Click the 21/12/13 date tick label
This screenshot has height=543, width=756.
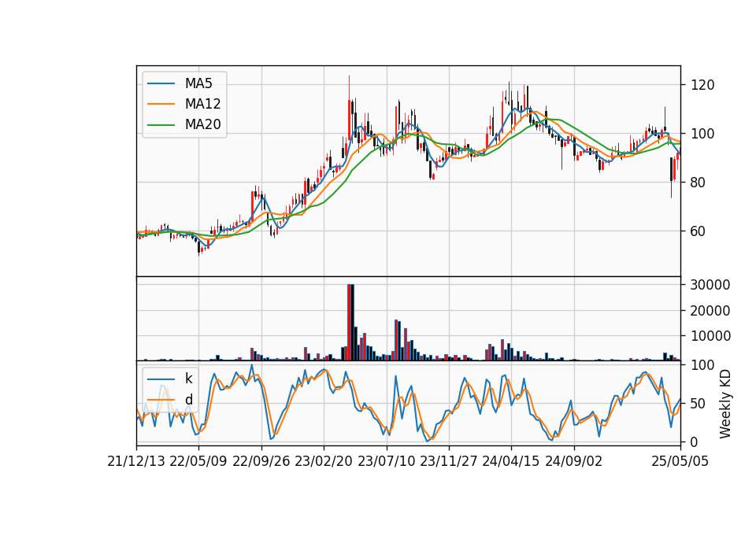(x=136, y=461)
